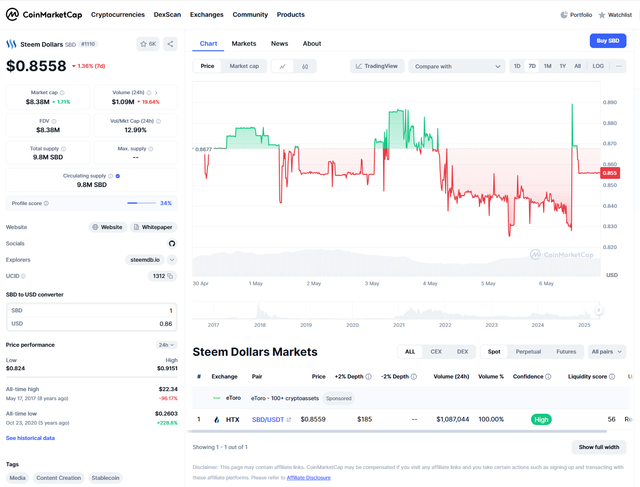
Task: Copy the UCID 1312 value
Action: [x=170, y=276]
